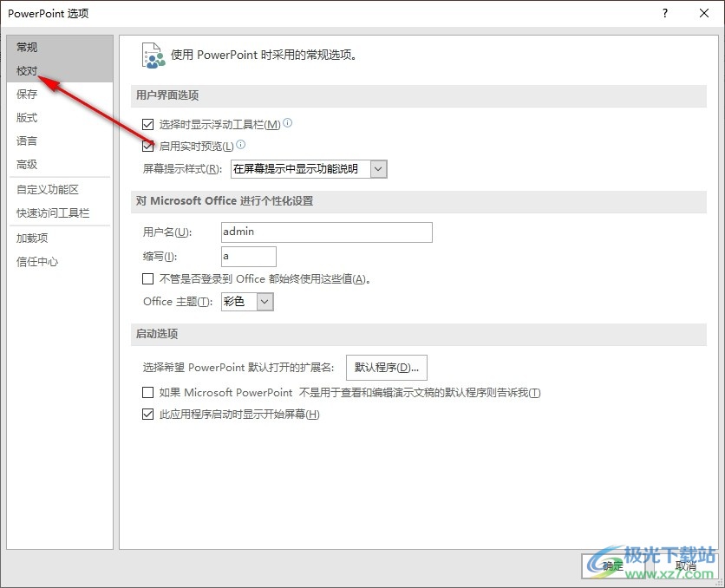Expand the Office theme dropdown
This screenshot has width=725, height=588.
click(x=265, y=302)
